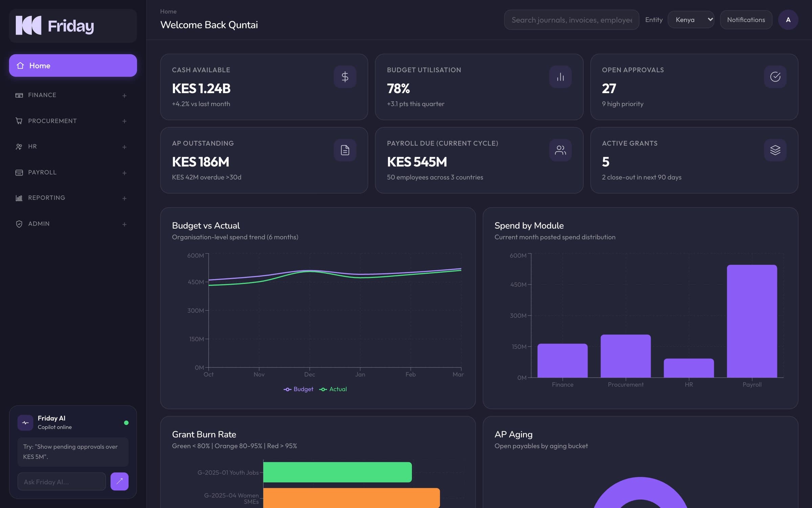The width and height of the screenshot is (812, 508).
Task: Toggle the Budget series in chart legend
Action: [x=298, y=389]
